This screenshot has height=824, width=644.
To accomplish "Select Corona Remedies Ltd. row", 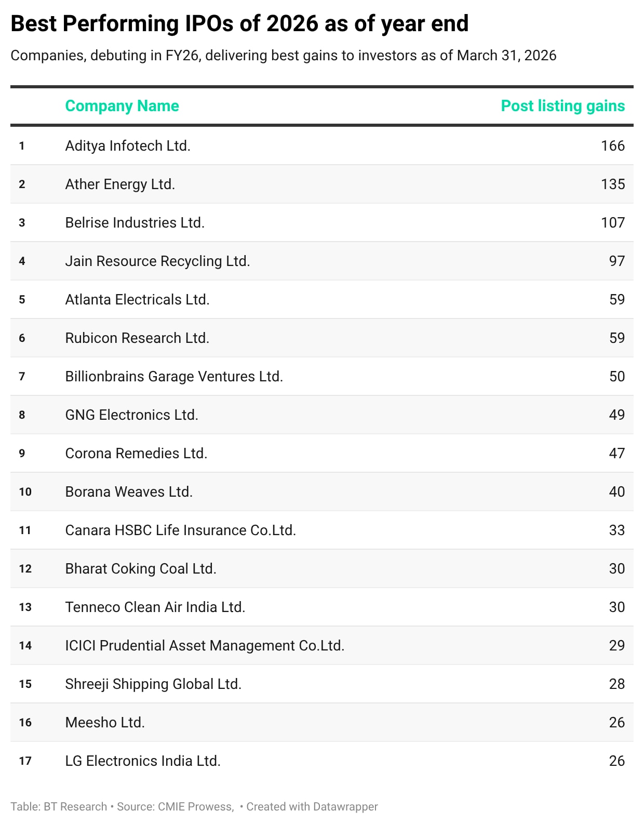I will pos(136,454).
